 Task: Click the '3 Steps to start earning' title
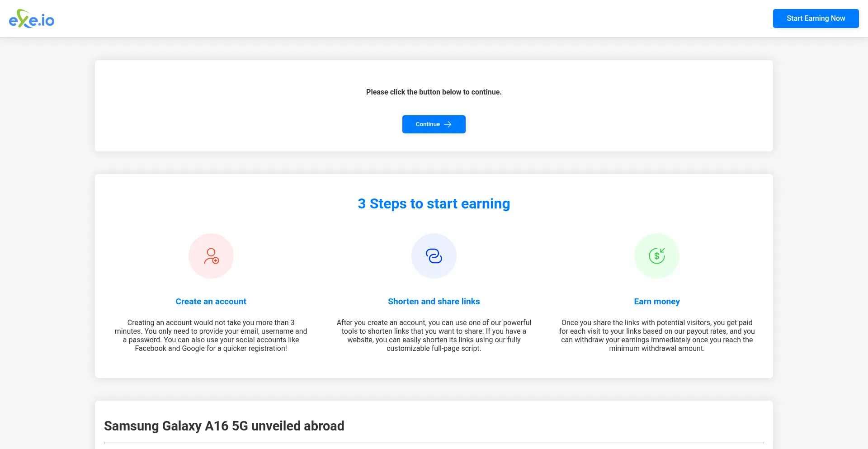coord(434,204)
